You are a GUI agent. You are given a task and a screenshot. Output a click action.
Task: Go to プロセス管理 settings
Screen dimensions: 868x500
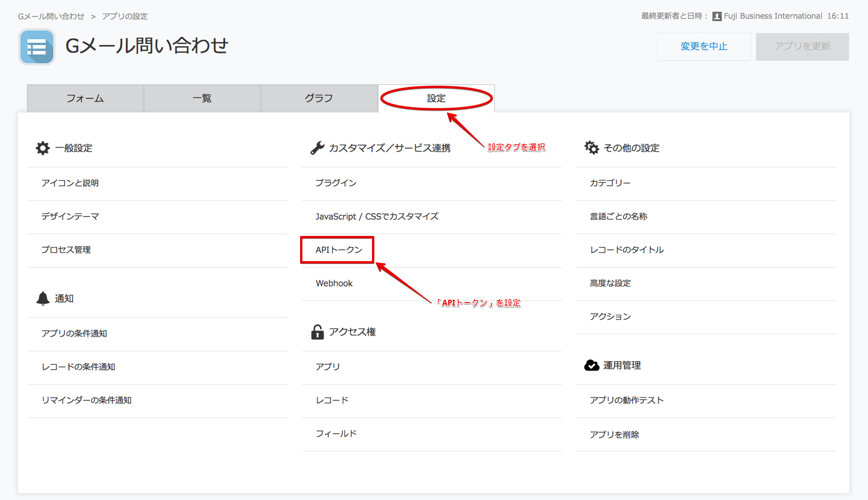point(66,250)
